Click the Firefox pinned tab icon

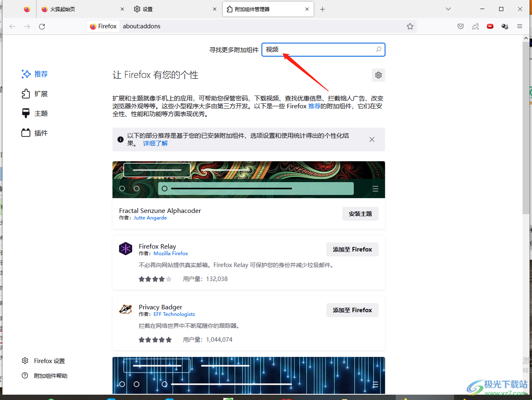click(27, 9)
